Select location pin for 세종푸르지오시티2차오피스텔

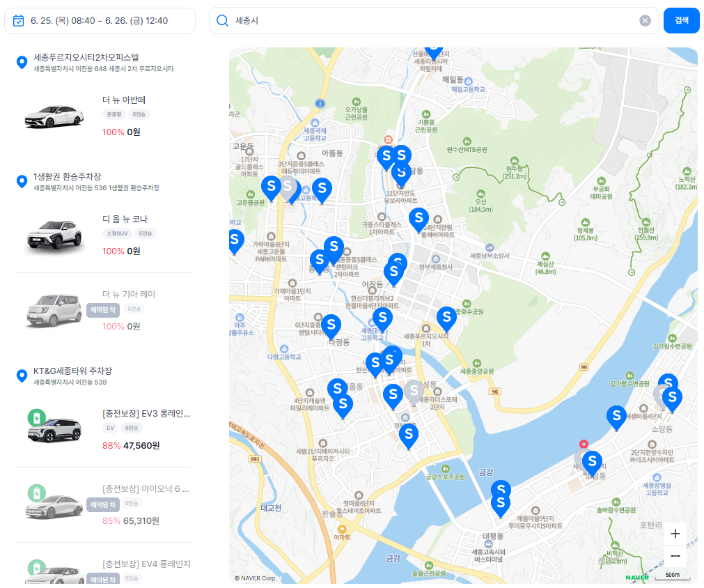tap(22, 62)
